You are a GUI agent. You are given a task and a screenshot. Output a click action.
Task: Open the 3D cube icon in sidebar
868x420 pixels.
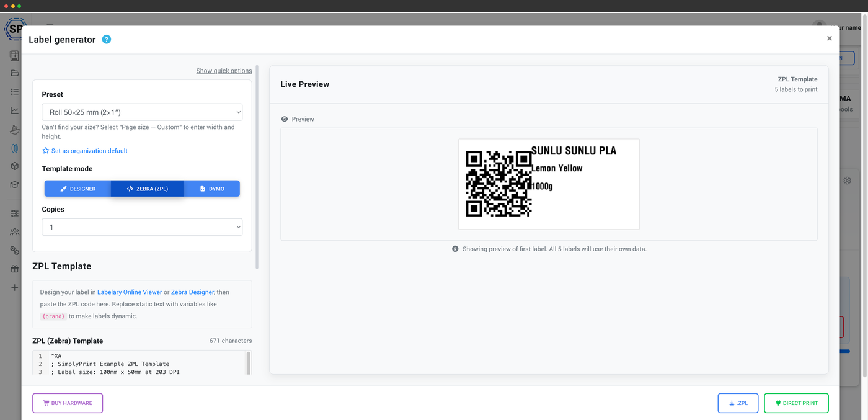15,166
